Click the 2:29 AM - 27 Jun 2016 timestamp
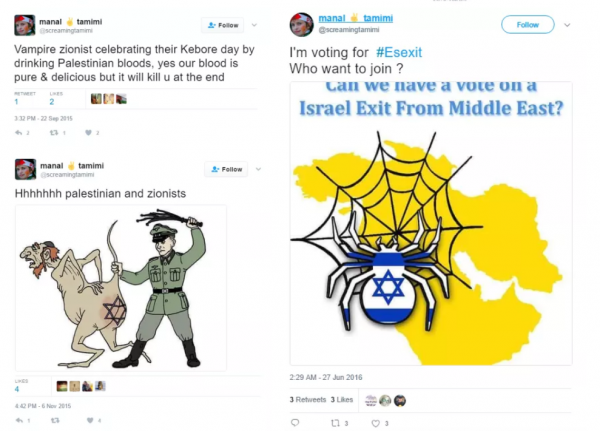Viewport: 600px width, 431px height. pos(326,377)
